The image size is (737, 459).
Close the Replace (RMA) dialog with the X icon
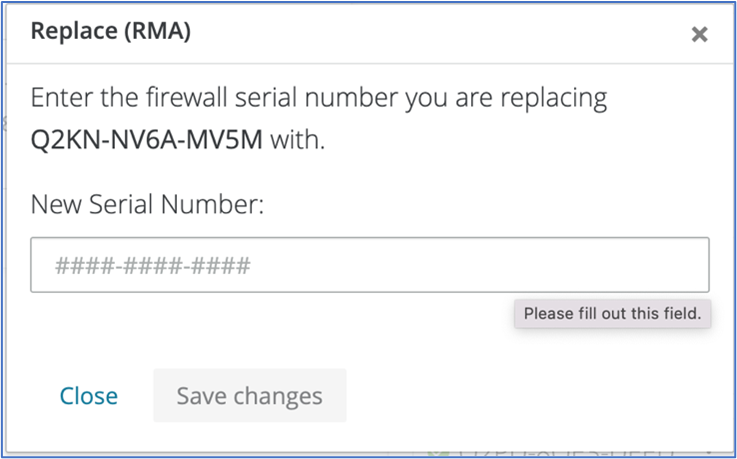pos(699,34)
